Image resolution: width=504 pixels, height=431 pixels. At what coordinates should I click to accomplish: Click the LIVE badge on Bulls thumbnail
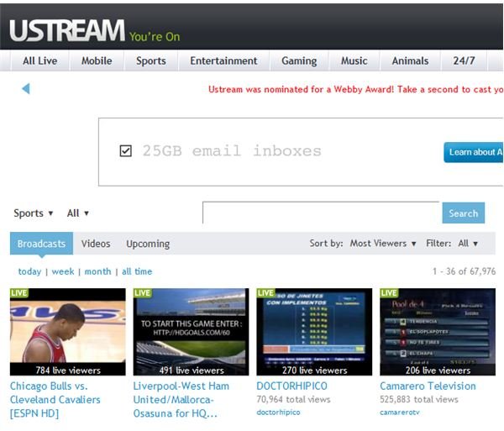tap(19, 293)
